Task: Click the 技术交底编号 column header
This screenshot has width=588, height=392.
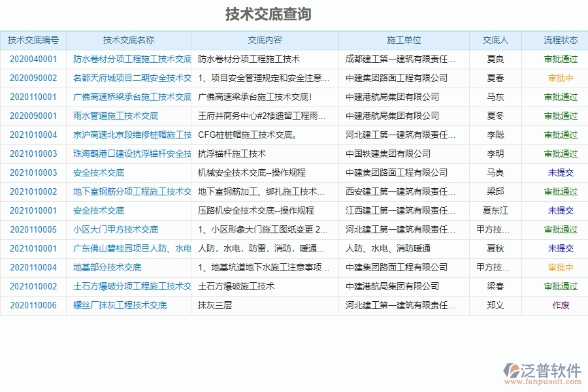Action: (34, 40)
